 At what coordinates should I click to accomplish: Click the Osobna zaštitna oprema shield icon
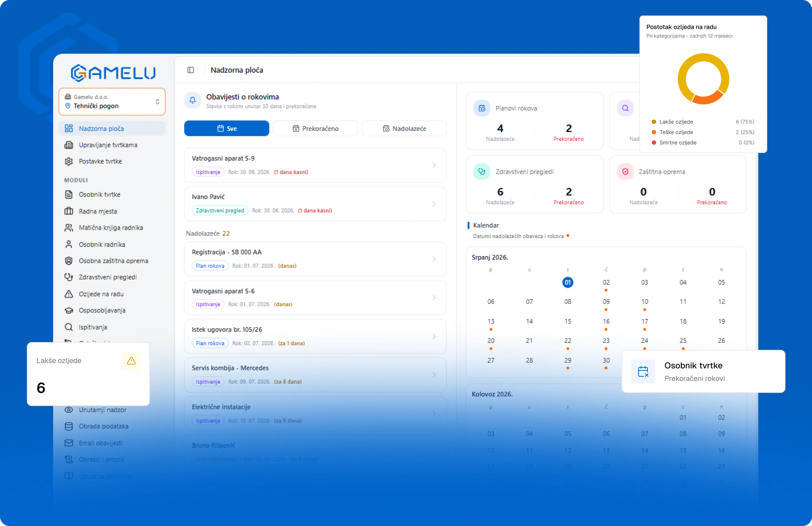[x=69, y=261]
